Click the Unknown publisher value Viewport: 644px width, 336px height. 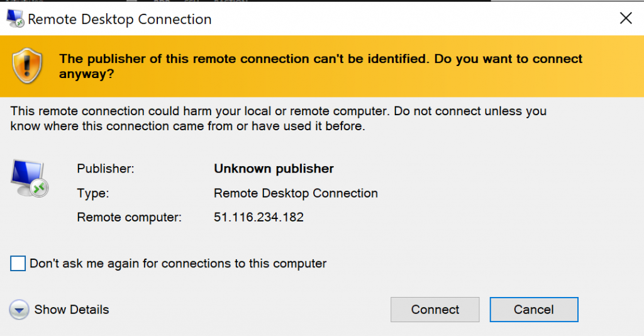click(274, 169)
